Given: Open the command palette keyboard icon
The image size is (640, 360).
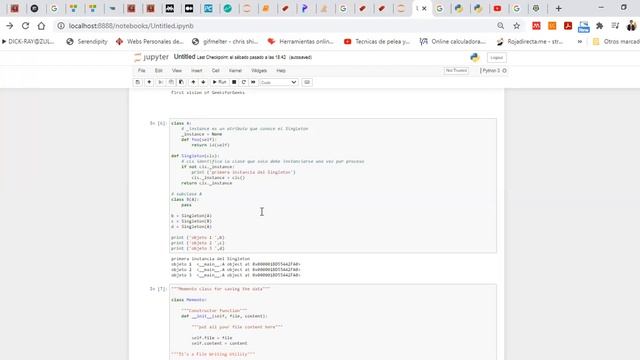Looking at the screenshot, I should click(307, 82).
